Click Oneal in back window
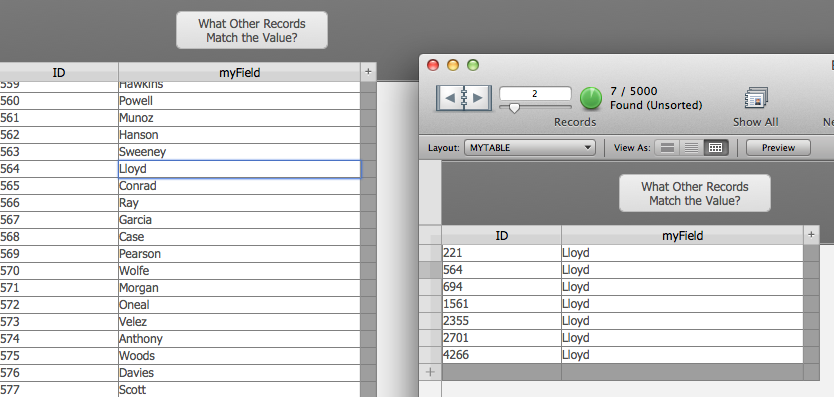This screenshot has height=397, width=834. pos(239,305)
